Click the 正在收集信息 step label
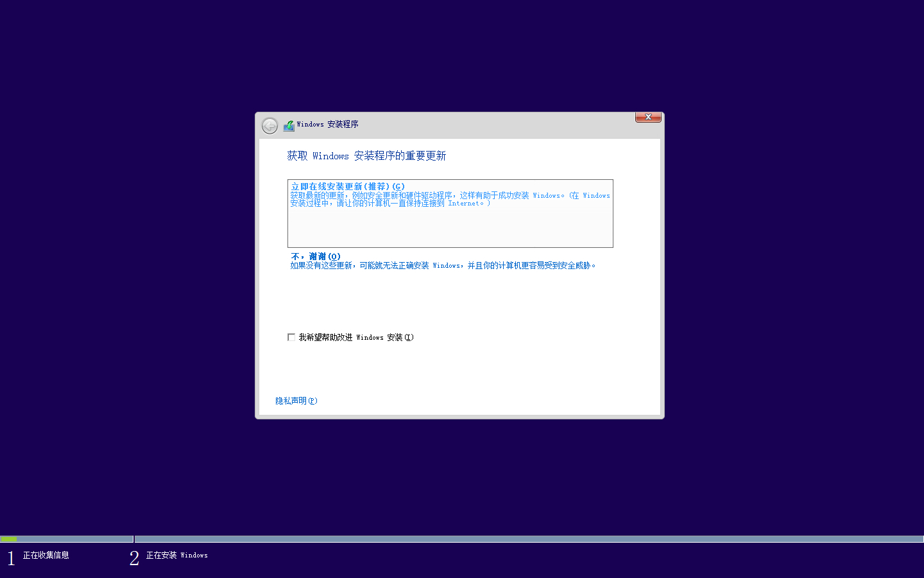Screen dimensions: 924x578 pos(46,556)
